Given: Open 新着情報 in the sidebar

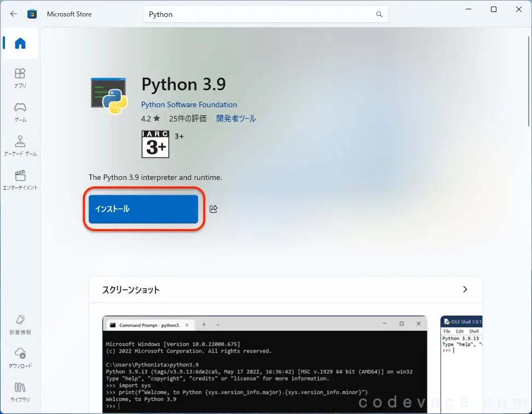Looking at the screenshot, I should pyautogui.click(x=20, y=324).
